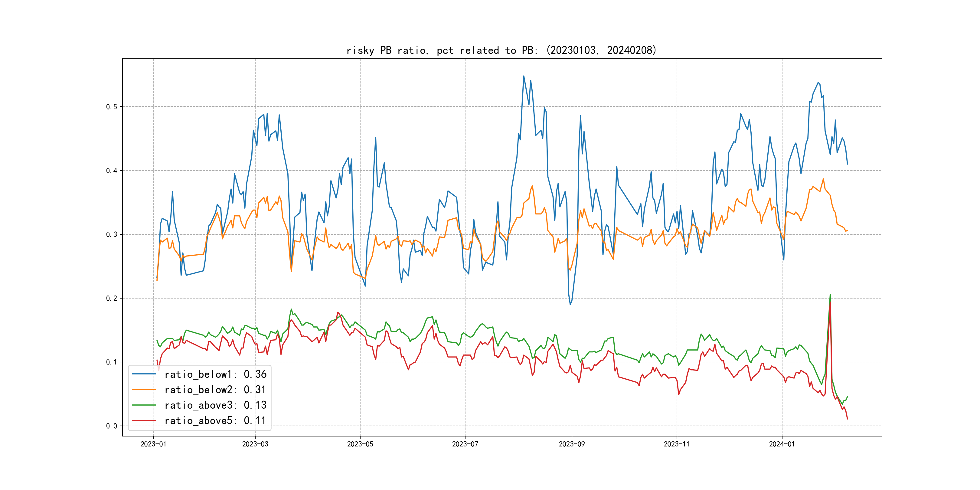Click the orange line legend swatch
Image resolution: width=980 pixels, height=490 pixels.
(x=144, y=390)
